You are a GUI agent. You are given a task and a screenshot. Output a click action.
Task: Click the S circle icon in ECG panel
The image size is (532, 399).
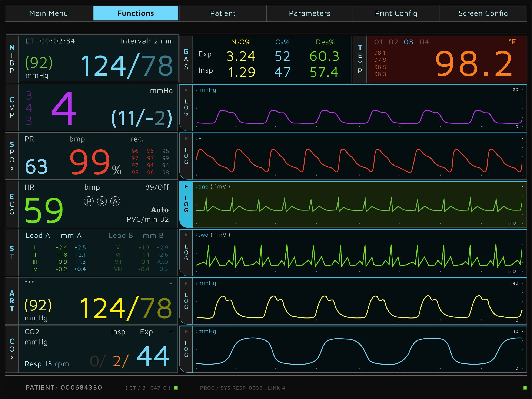point(102,201)
